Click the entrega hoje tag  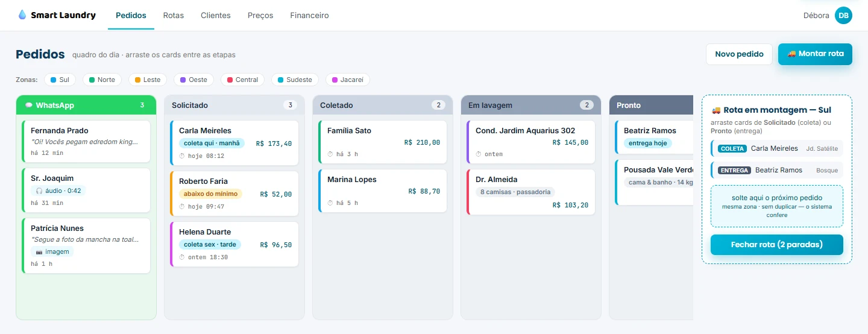[648, 143]
